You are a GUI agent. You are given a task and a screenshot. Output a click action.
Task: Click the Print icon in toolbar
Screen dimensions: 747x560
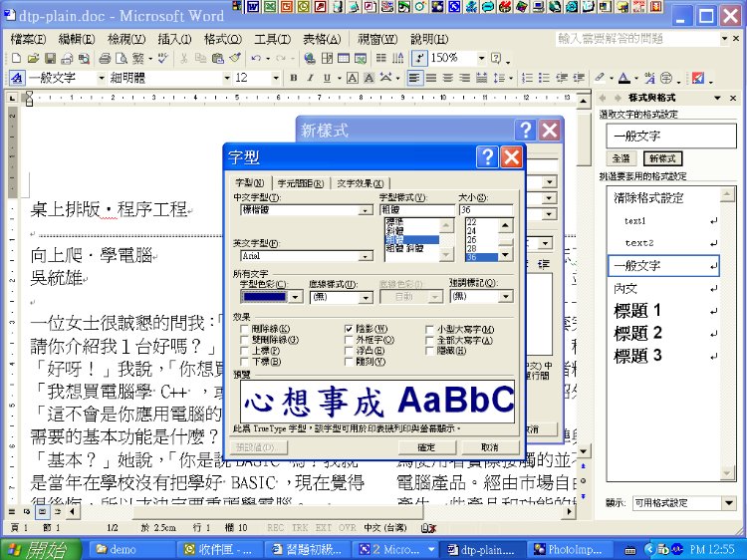point(105,59)
